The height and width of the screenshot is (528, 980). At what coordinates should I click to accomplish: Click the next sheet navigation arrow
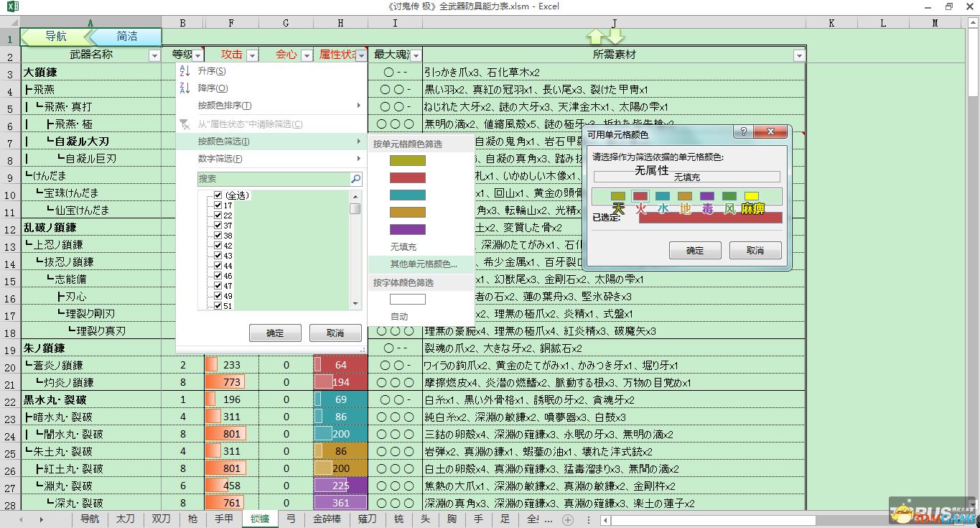click(x=42, y=519)
